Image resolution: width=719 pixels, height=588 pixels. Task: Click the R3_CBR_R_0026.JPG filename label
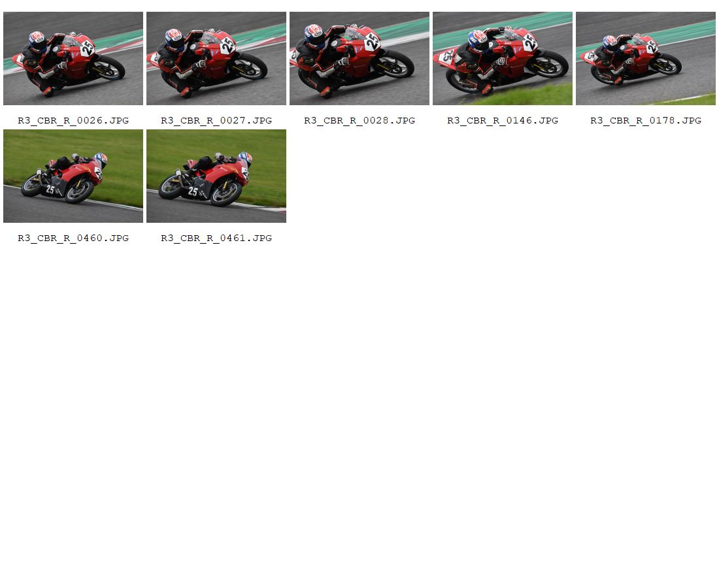[x=73, y=120]
